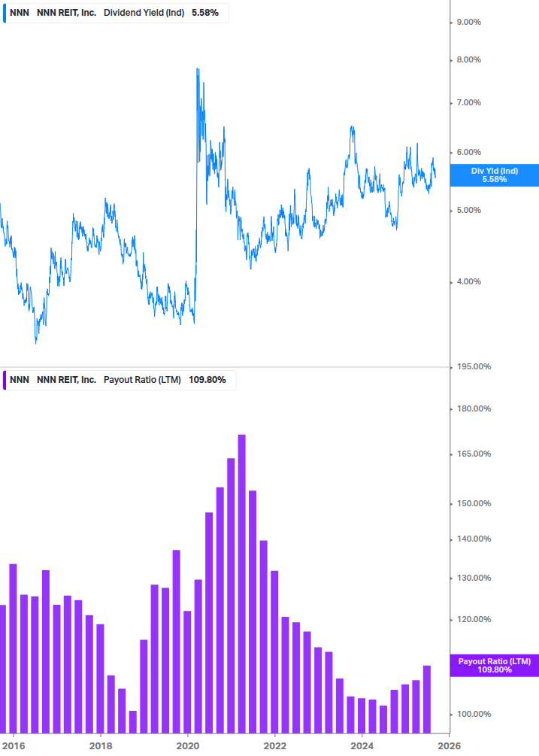Screen dimensions: 539x756
Task: Click the NNN ticker in the Dividend Yield legend
Action: [20, 13]
